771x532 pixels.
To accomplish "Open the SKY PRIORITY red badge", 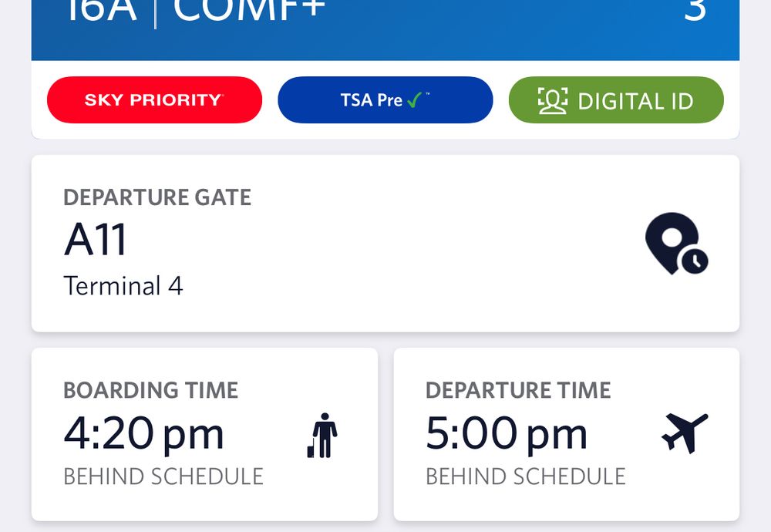I will click(x=154, y=99).
